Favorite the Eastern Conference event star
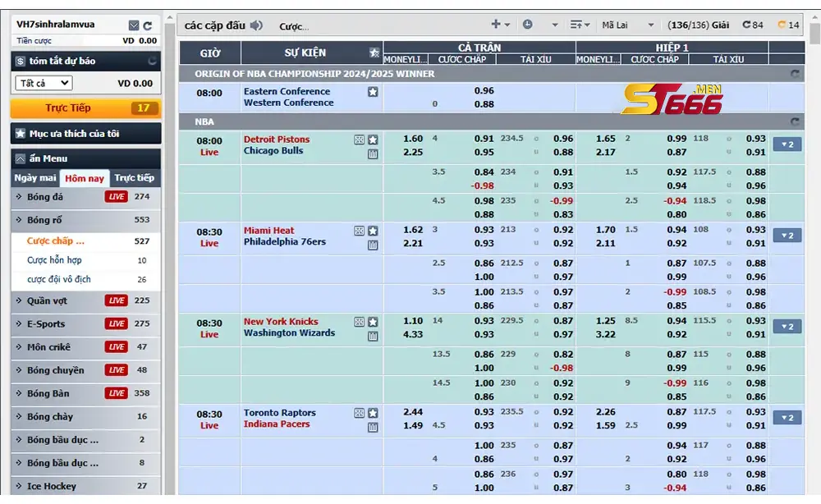Image resolution: width=821 pixels, height=504 pixels. (x=372, y=92)
